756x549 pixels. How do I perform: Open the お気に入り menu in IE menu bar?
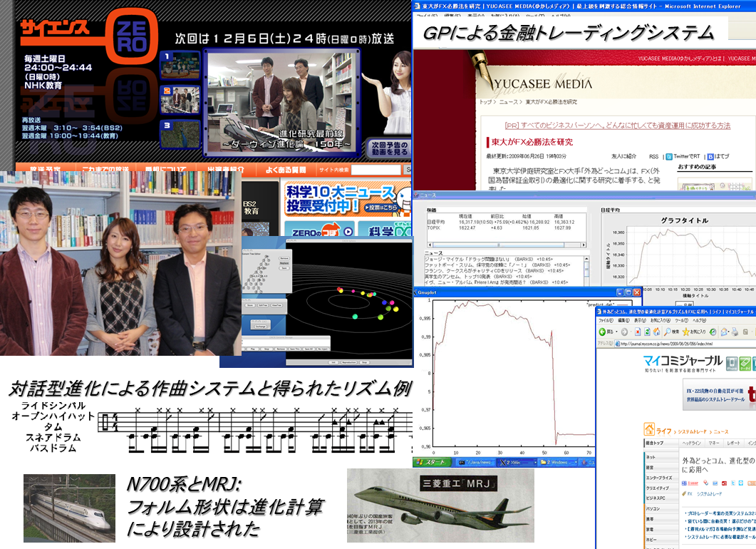click(661, 320)
